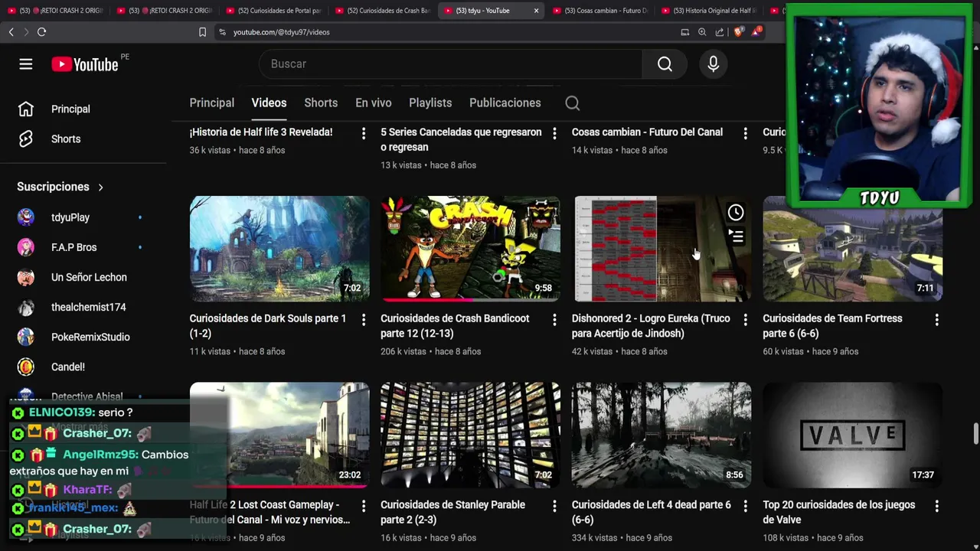Save Dishonored 2 video to Watch Later
This screenshot has width=980, height=551.
click(736, 212)
